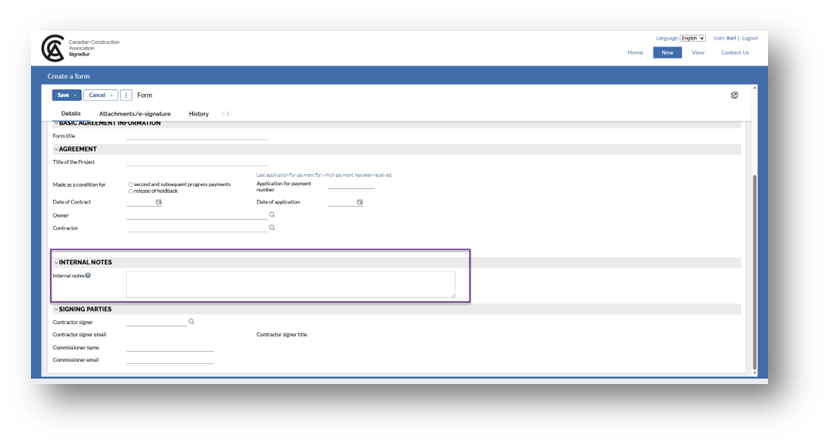Collapse the Internal Notes section

(55, 262)
